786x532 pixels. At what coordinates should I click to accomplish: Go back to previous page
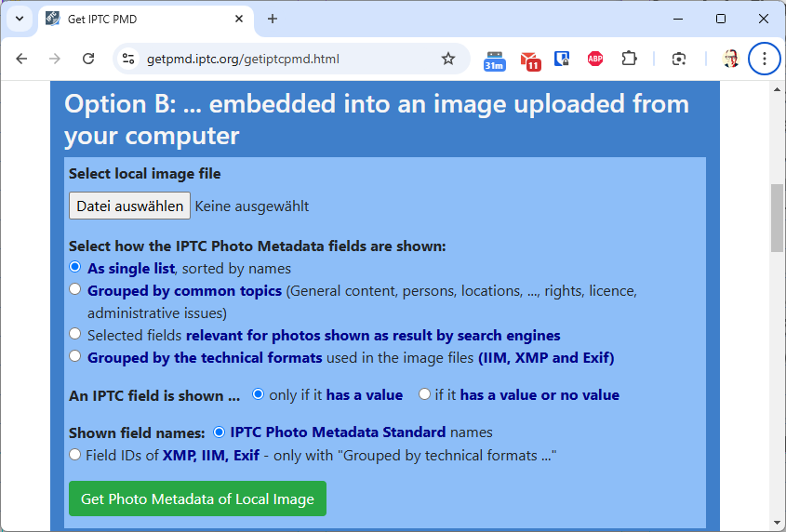21,59
